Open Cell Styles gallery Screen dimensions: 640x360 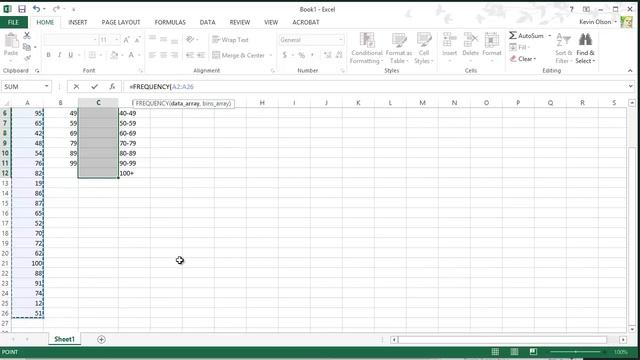click(x=424, y=40)
